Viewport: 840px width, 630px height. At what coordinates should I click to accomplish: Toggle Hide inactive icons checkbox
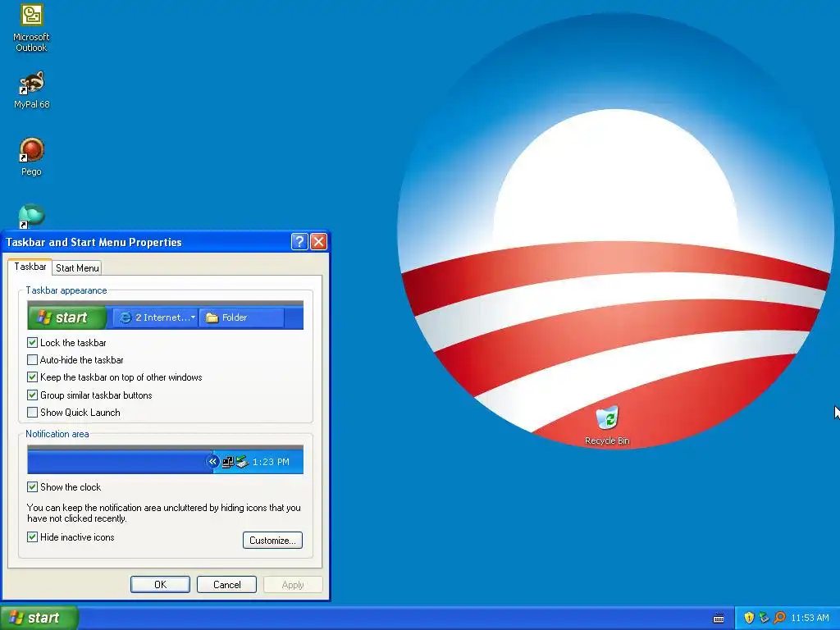point(32,536)
